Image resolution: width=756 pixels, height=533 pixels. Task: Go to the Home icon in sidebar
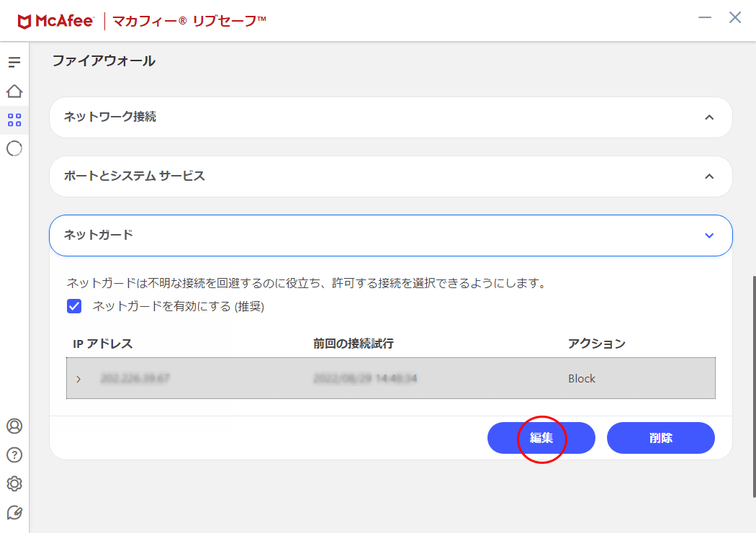pos(14,91)
